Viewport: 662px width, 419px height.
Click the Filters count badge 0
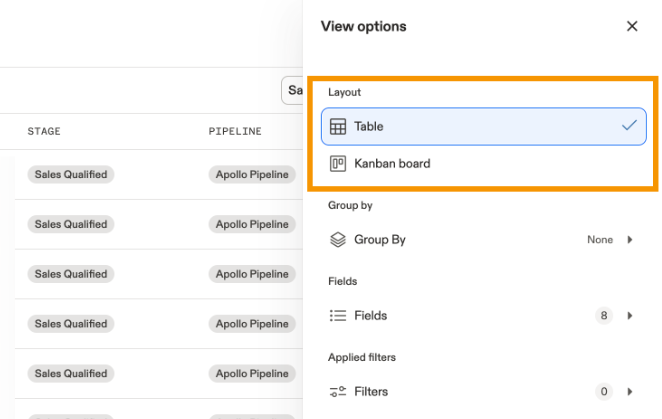pos(604,392)
